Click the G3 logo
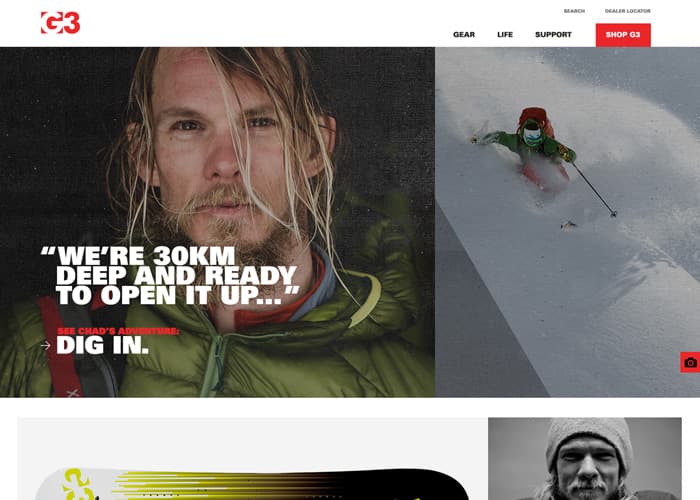The width and height of the screenshot is (700, 500). (x=60, y=23)
